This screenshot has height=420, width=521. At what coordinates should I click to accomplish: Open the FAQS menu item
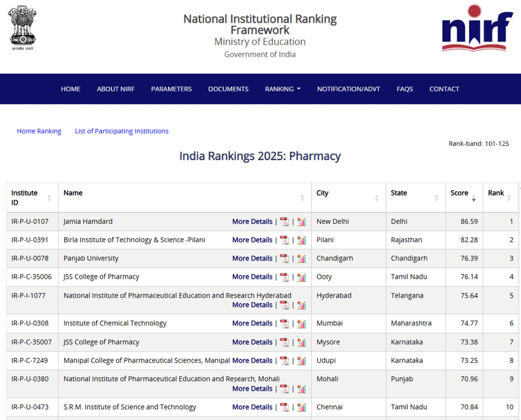click(x=404, y=89)
